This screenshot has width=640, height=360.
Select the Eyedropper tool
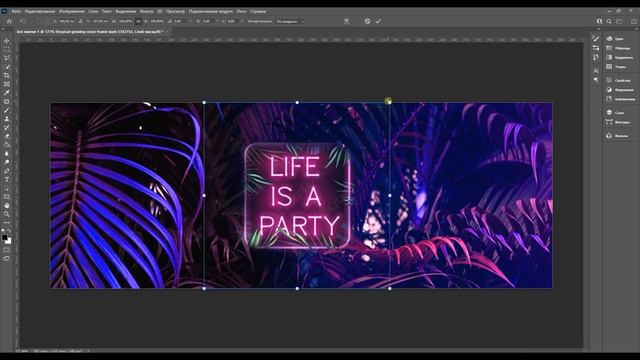pos(7,93)
